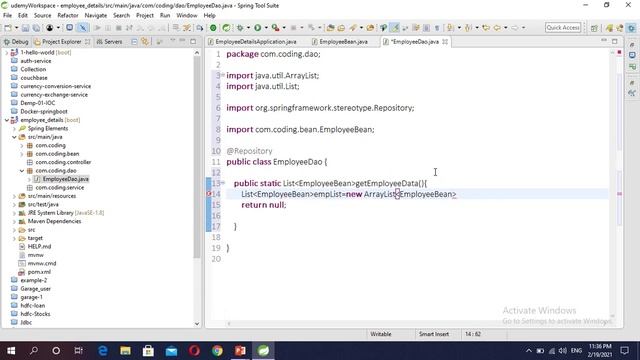Image resolution: width=640 pixels, height=360 pixels.
Task: Close the EmployeeDao.java editor tab
Action: [x=445, y=42]
